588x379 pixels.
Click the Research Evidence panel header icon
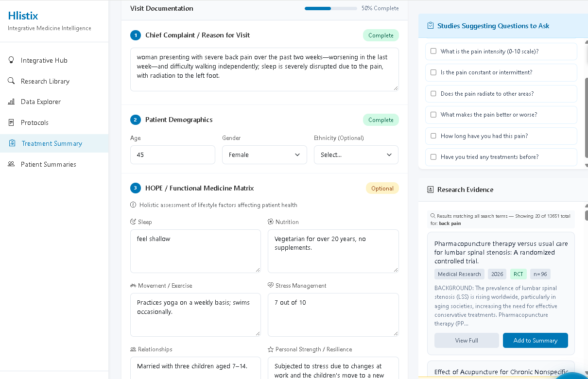click(x=430, y=189)
